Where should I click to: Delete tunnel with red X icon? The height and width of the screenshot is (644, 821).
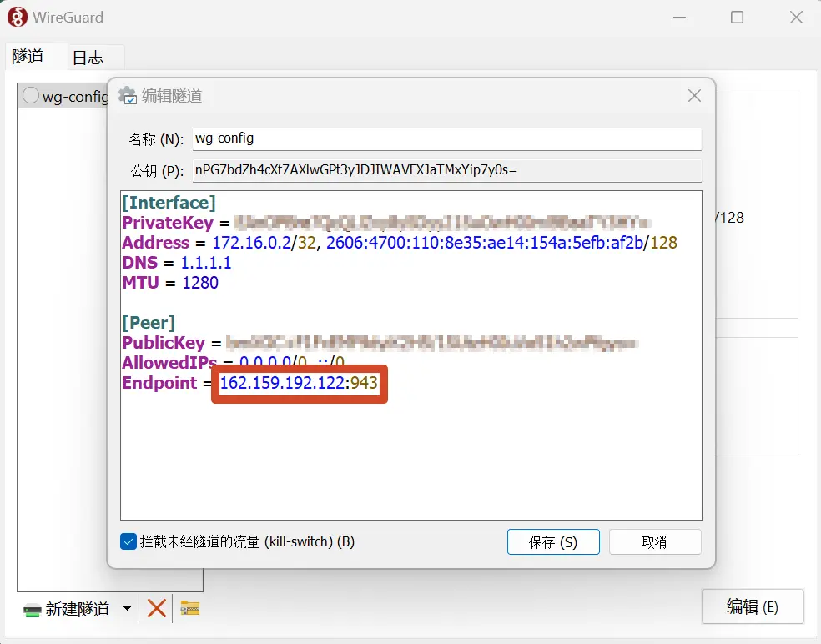pyautogui.click(x=156, y=608)
